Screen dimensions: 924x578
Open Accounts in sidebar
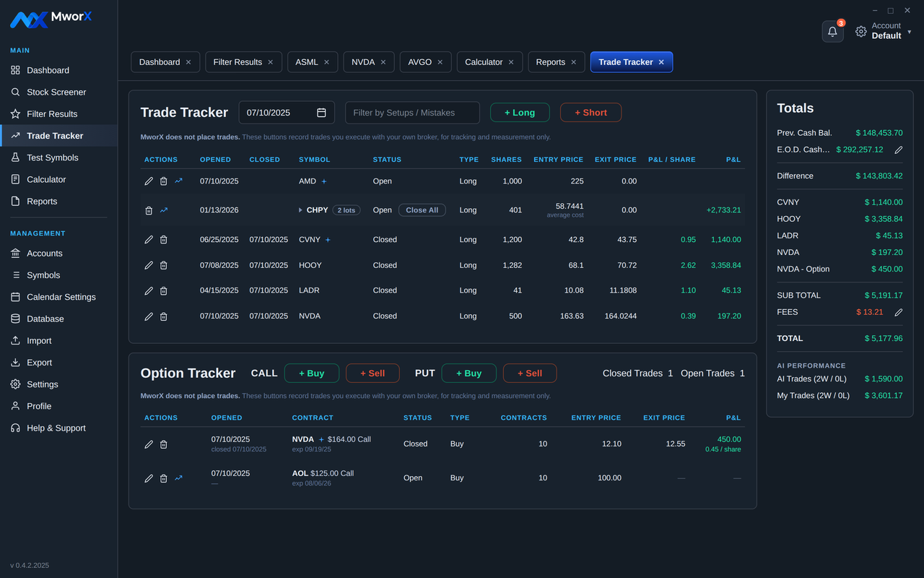[x=58, y=254]
